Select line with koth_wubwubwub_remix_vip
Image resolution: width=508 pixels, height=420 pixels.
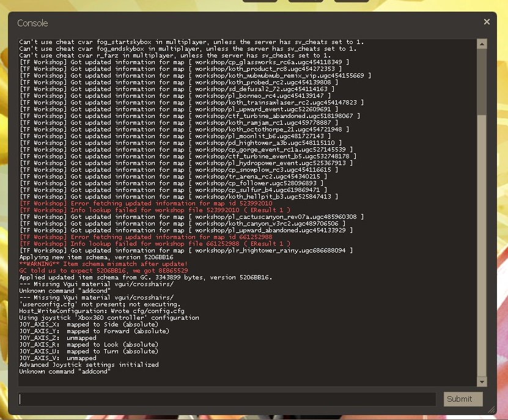tap(196, 76)
